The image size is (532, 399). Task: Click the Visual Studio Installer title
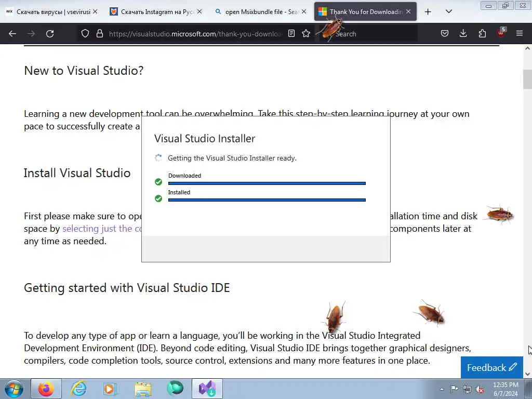(205, 138)
